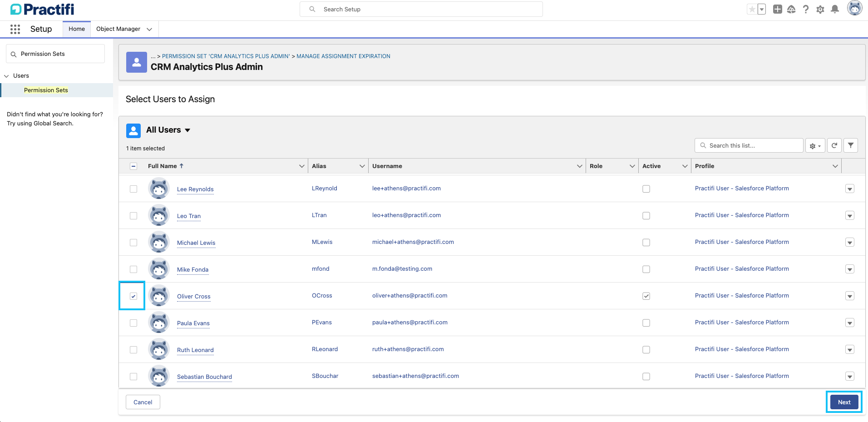Open Username column options chevron

[580, 166]
